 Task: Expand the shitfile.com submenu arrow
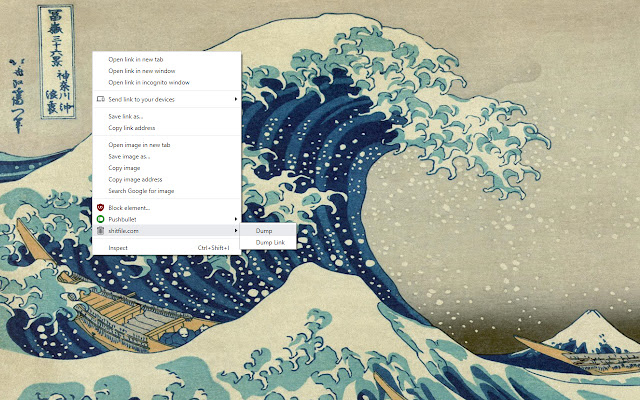(x=236, y=231)
